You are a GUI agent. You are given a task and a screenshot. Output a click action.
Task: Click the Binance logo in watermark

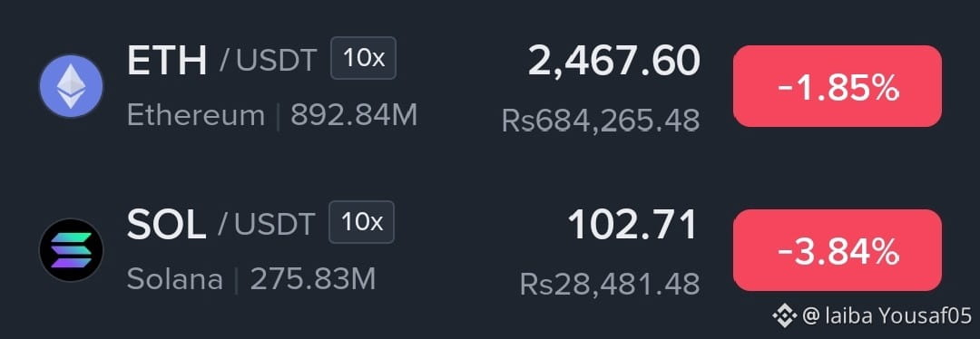click(784, 316)
